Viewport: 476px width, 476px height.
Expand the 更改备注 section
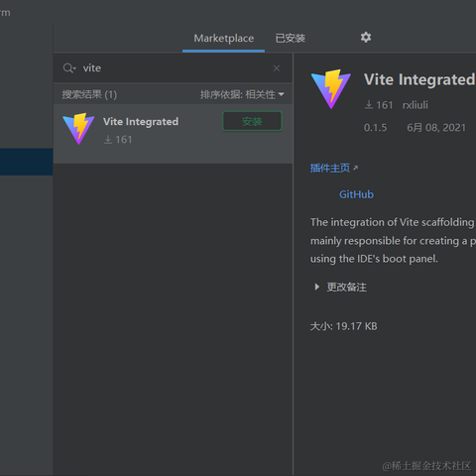click(x=340, y=287)
